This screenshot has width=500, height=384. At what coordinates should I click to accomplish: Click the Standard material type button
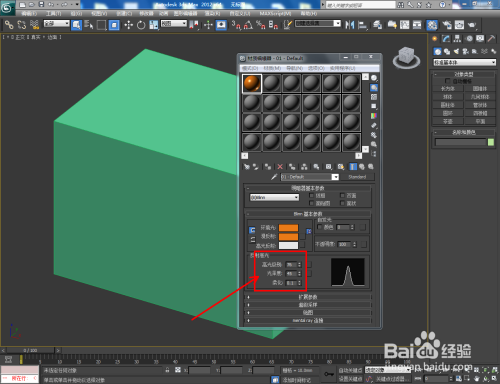click(357, 177)
